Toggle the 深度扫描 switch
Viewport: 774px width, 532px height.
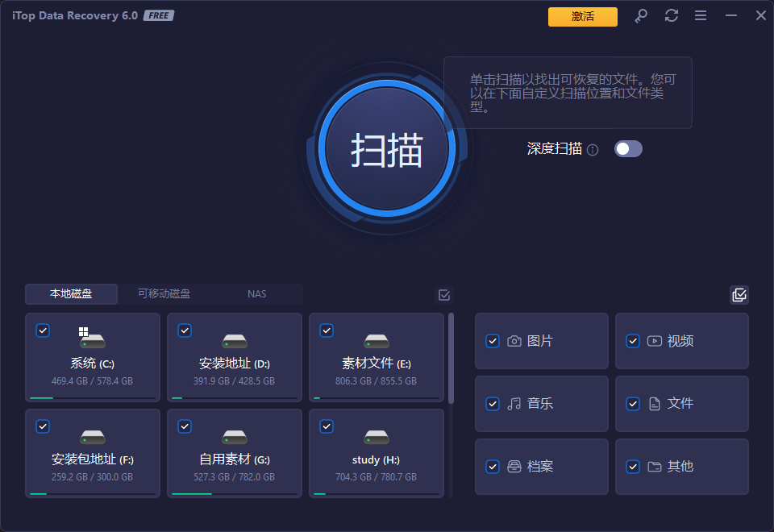pyautogui.click(x=628, y=149)
